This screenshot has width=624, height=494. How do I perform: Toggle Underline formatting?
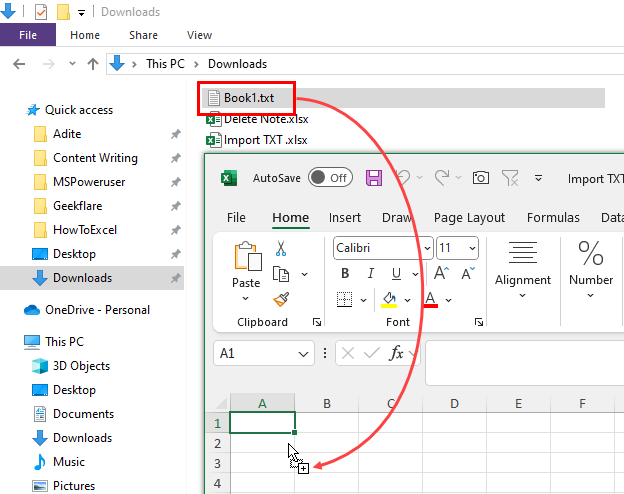(x=396, y=273)
